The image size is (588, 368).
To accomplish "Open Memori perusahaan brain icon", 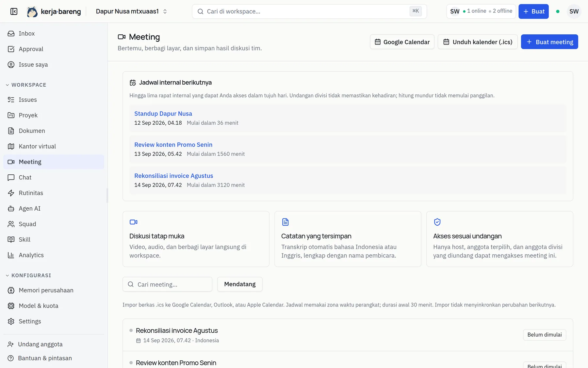I will (x=11, y=290).
